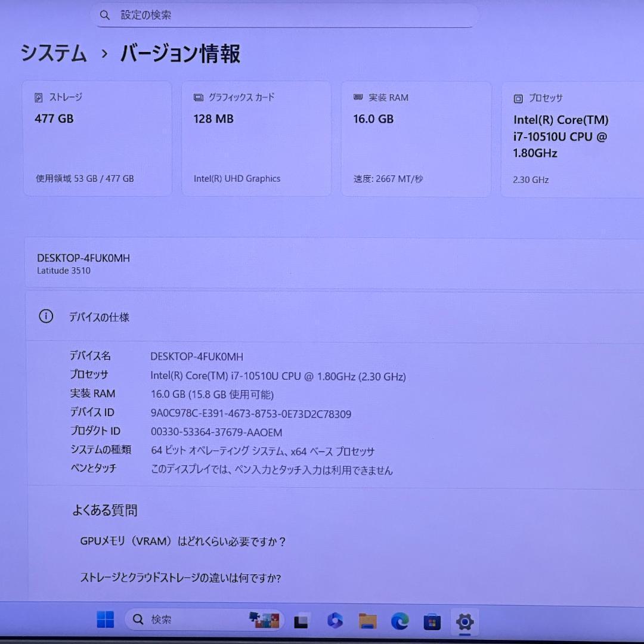
Task: Select the 速度: 2667 MT/秒 text
Action: point(388,179)
